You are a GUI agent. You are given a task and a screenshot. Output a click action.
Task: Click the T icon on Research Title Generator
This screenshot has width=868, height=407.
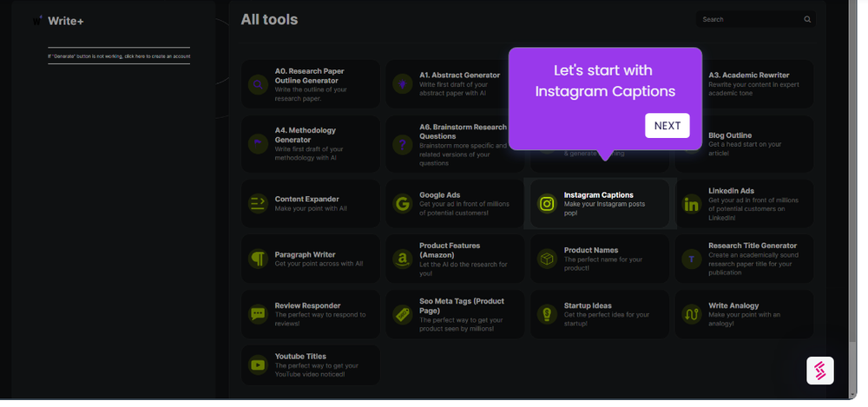coord(692,259)
